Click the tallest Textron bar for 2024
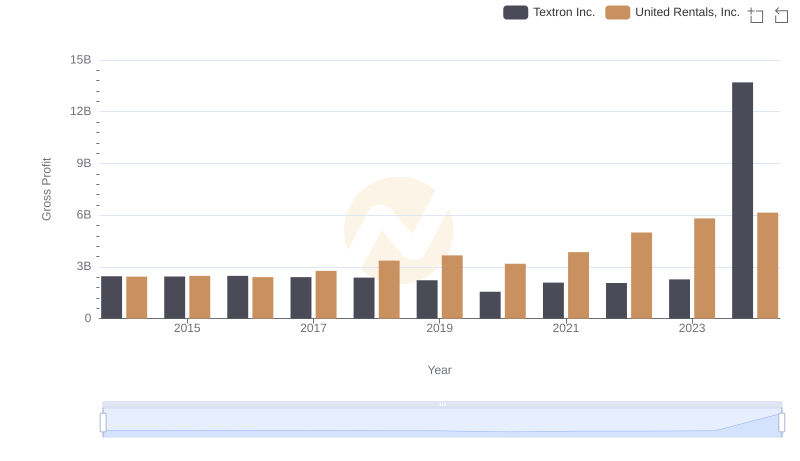This screenshot has height=461, width=800. (x=742, y=200)
